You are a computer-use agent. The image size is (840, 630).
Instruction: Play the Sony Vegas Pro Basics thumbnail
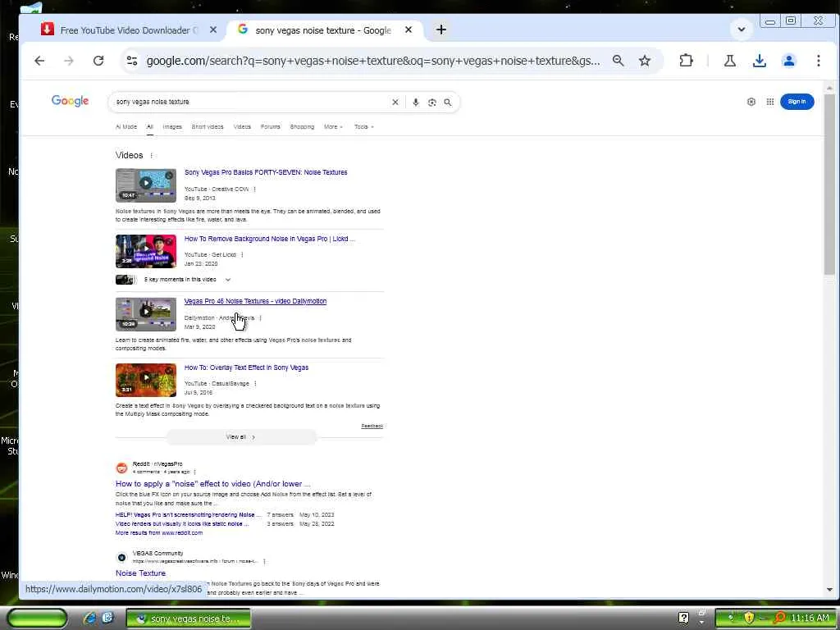click(x=146, y=185)
